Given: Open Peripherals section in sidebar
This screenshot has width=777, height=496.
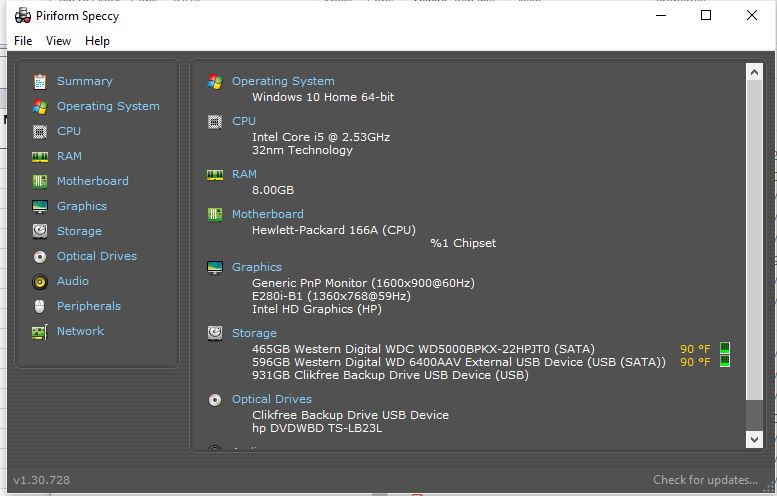Looking at the screenshot, I should [89, 306].
